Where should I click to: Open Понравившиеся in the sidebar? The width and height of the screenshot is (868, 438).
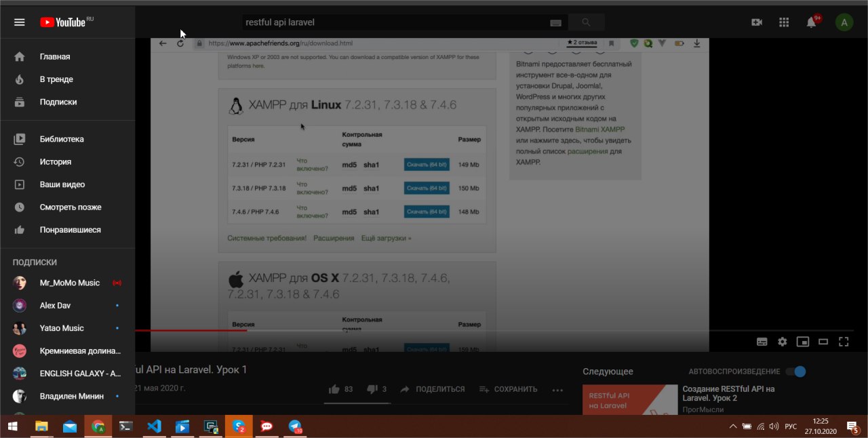[67, 230]
